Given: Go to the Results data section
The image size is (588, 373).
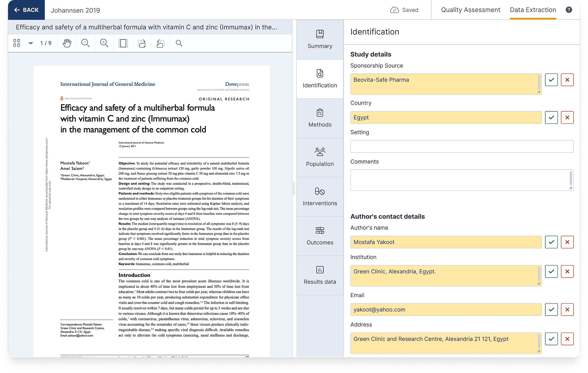Looking at the screenshot, I should [x=320, y=275].
